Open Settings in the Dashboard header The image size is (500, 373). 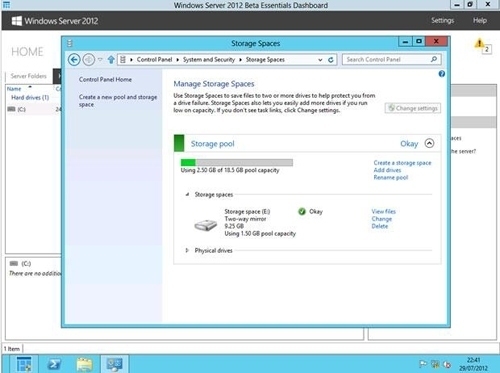tap(442, 21)
